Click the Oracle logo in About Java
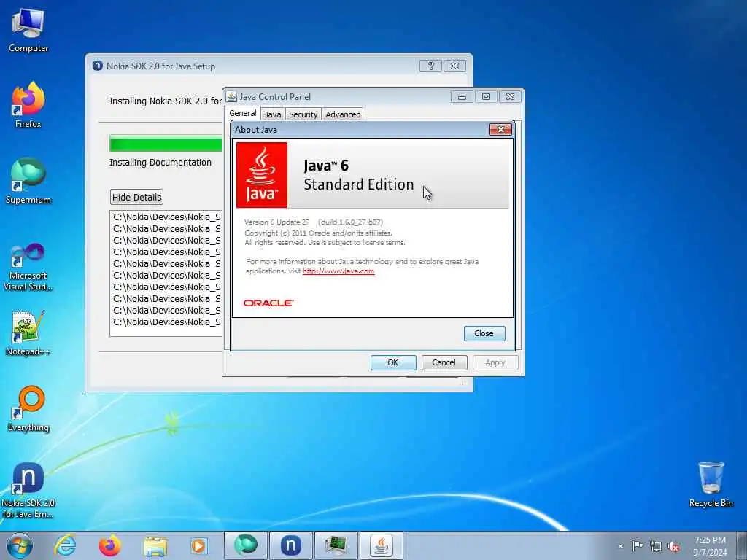Image resolution: width=747 pixels, height=560 pixels. tap(268, 303)
